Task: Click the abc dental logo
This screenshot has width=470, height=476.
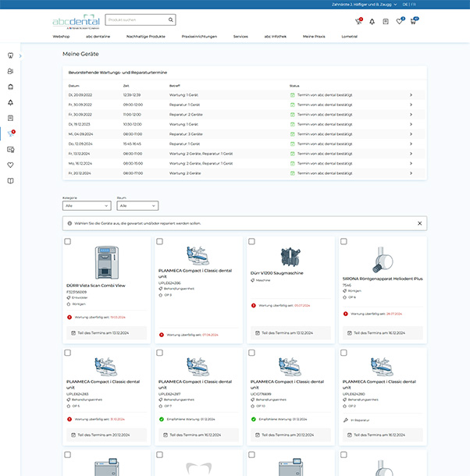Action: tap(76, 20)
